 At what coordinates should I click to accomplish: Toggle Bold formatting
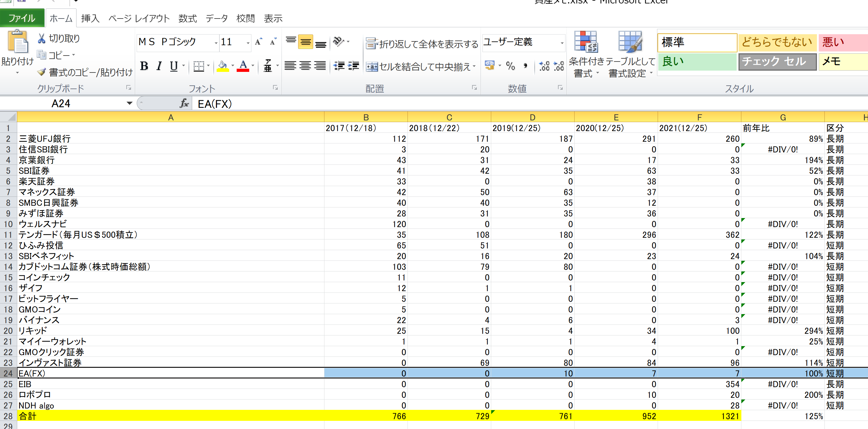click(144, 66)
